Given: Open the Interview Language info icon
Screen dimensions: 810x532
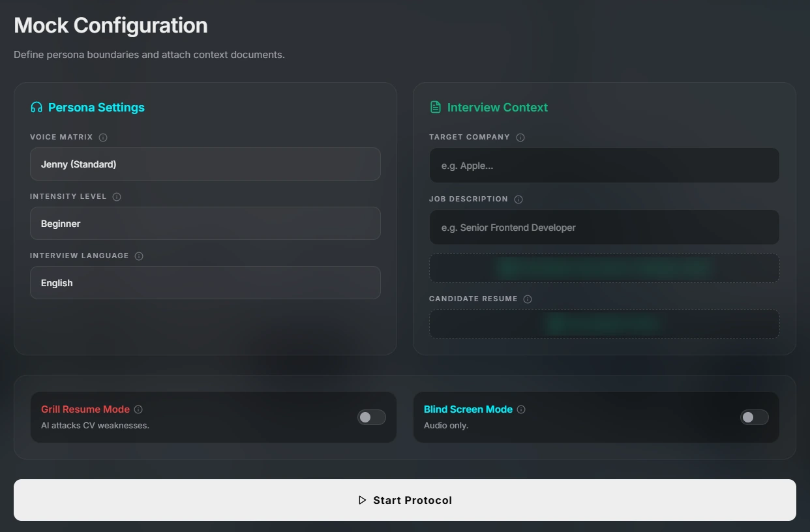Looking at the screenshot, I should pos(139,256).
